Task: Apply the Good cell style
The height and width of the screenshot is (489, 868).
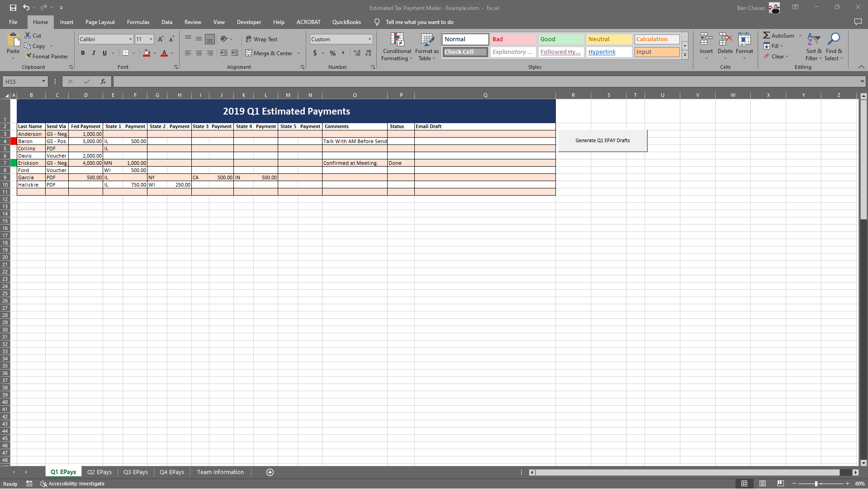Action: click(560, 39)
